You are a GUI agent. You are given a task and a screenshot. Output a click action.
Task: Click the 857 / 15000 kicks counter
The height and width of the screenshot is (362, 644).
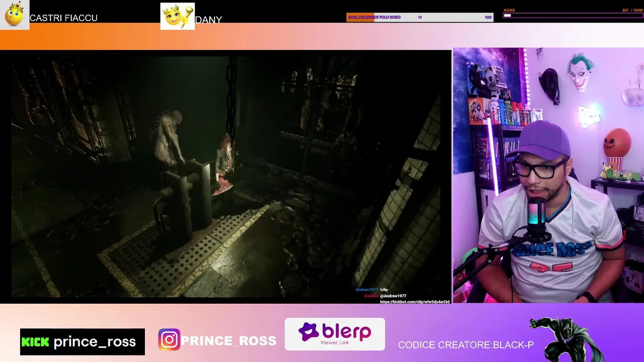pos(632,10)
